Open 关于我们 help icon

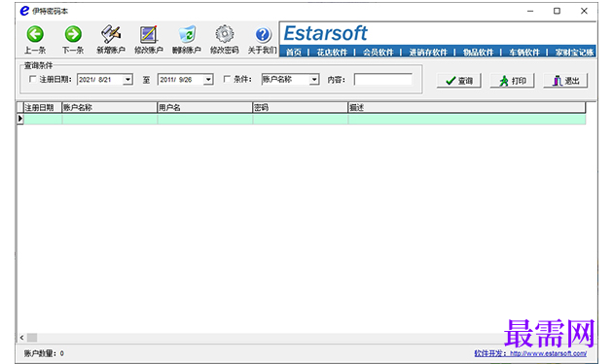click(x=263, y=35)
